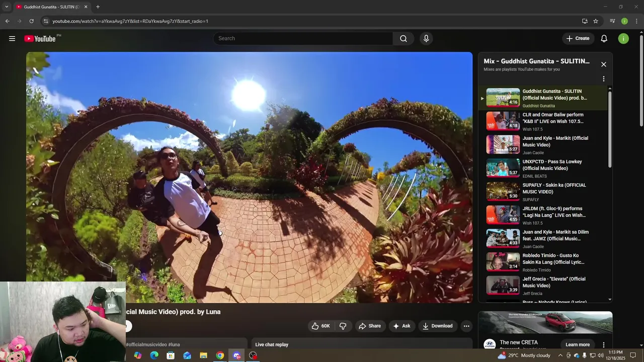Image resolution: width=644 pixels, height=362 pixels.
Task: Open Windows notification center icon
Action: click(633, 355)
